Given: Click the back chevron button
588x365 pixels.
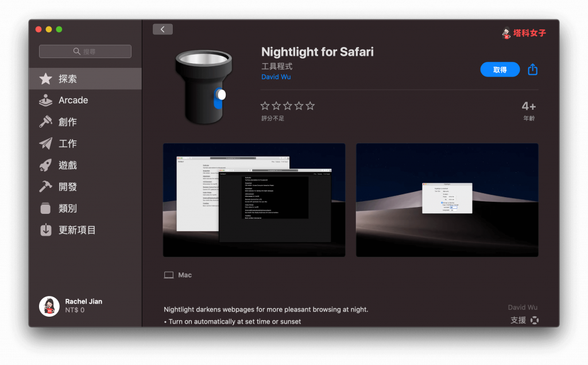Looking at the screenshot, I should click(x=163, y=29).
